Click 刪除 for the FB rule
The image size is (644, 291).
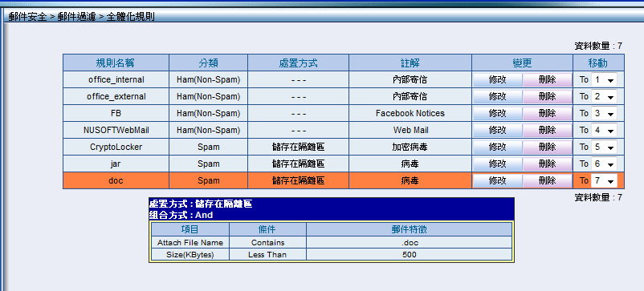pyautogui.click(x=547, y=113)
